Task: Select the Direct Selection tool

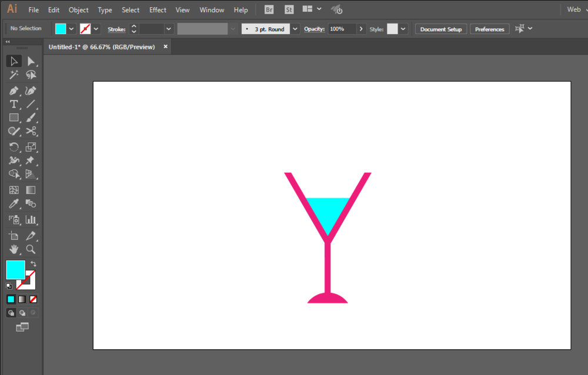Action: [x=31, y=61]
